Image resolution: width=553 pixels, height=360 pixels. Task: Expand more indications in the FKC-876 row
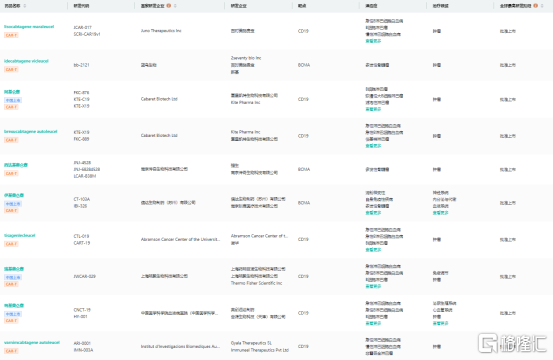click(x=373, y=109)
